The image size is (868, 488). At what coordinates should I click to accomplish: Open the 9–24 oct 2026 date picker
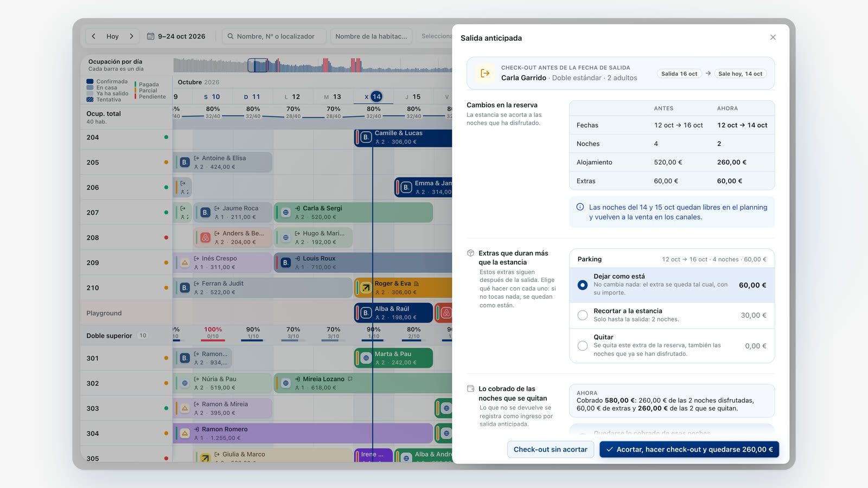[176, 36]
